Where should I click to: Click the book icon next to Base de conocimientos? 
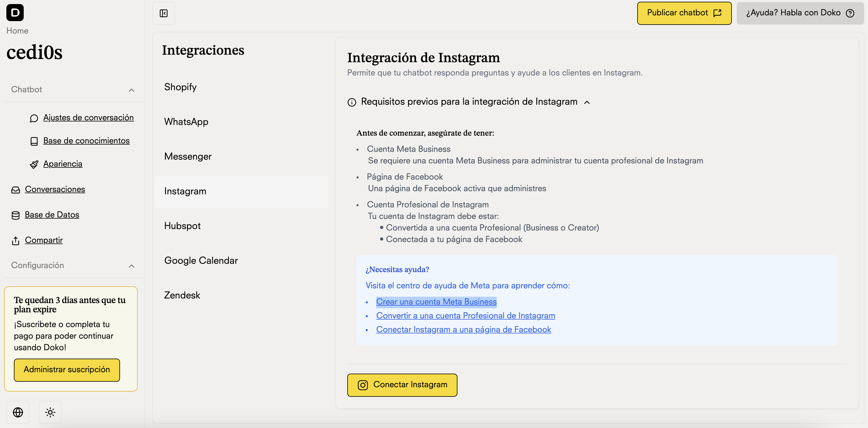(x=34, y=141)
